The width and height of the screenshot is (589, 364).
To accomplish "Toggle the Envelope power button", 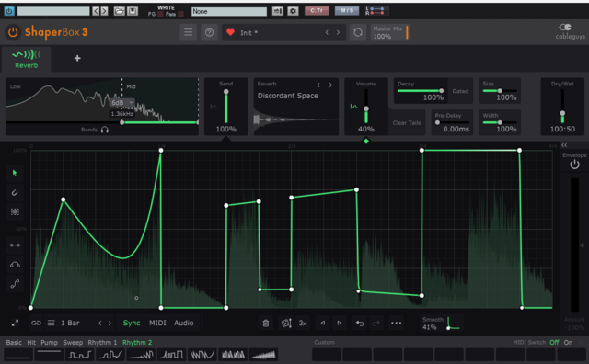I will click(x=574, y=165).
